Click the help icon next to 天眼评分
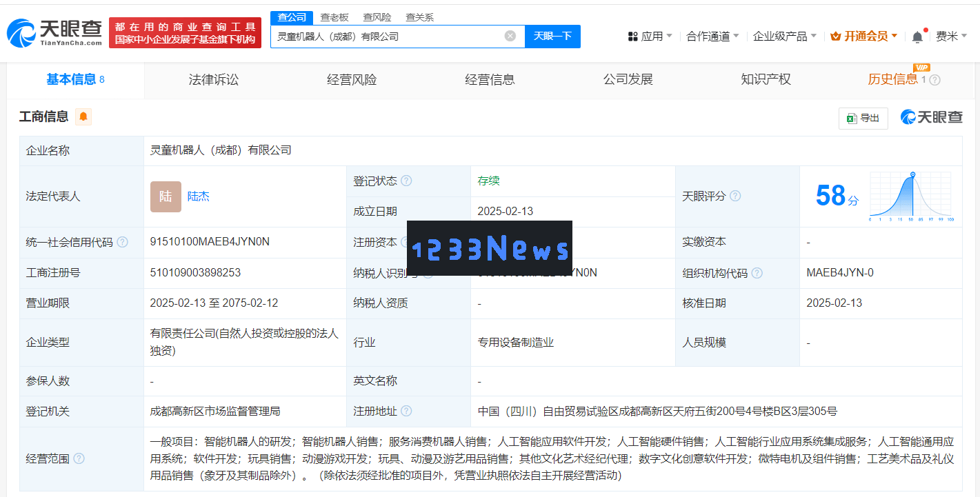980x497 pixels. [x=735, y=196]
